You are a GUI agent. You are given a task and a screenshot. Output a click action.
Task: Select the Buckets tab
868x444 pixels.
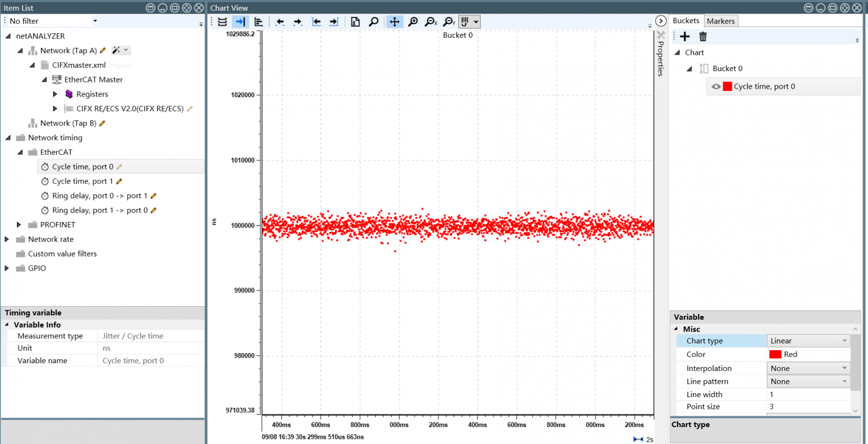point(685,21)
